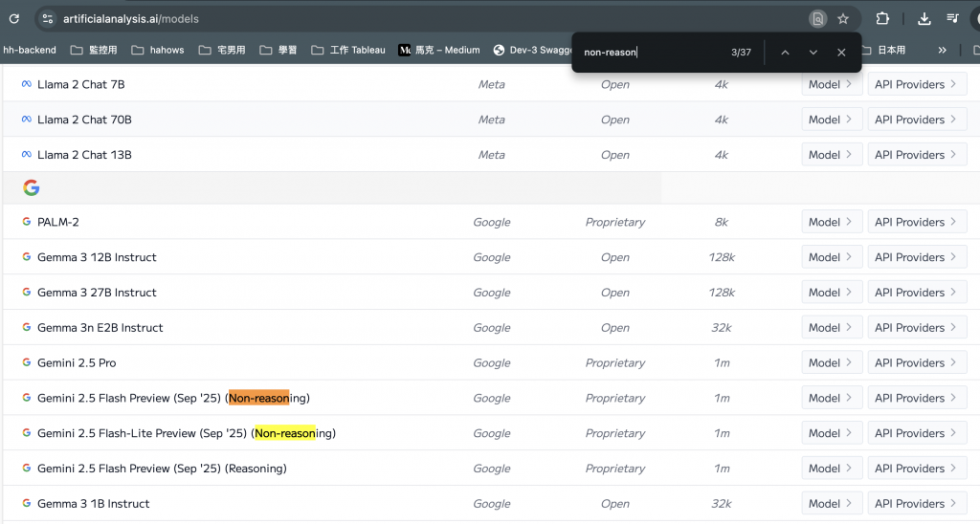This screenshot has height=524, width=980.
Task: Go to previous find match
Action: 785,53
